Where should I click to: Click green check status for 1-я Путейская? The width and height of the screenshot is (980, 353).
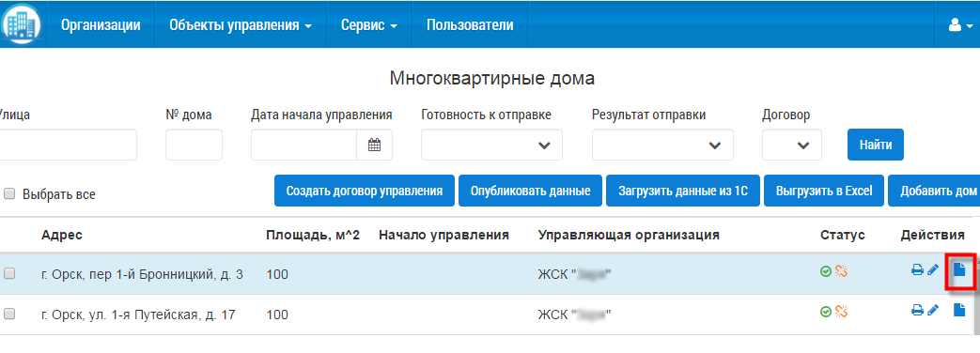click(x=826, y=311)
